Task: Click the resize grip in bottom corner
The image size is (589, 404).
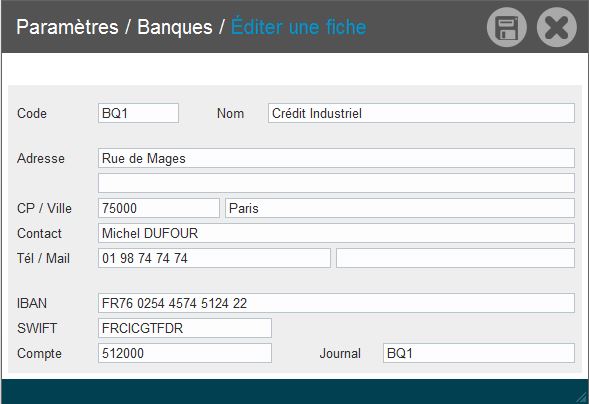Action: (583, 398)
